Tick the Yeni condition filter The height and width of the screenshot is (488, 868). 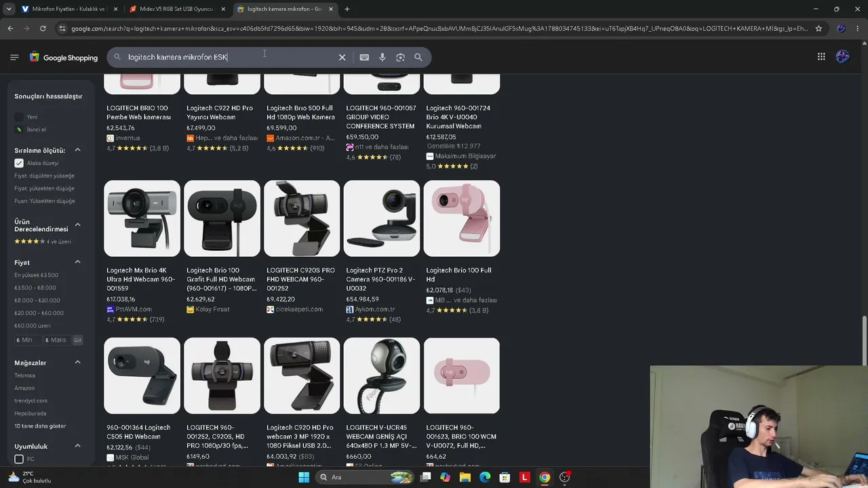19,117
